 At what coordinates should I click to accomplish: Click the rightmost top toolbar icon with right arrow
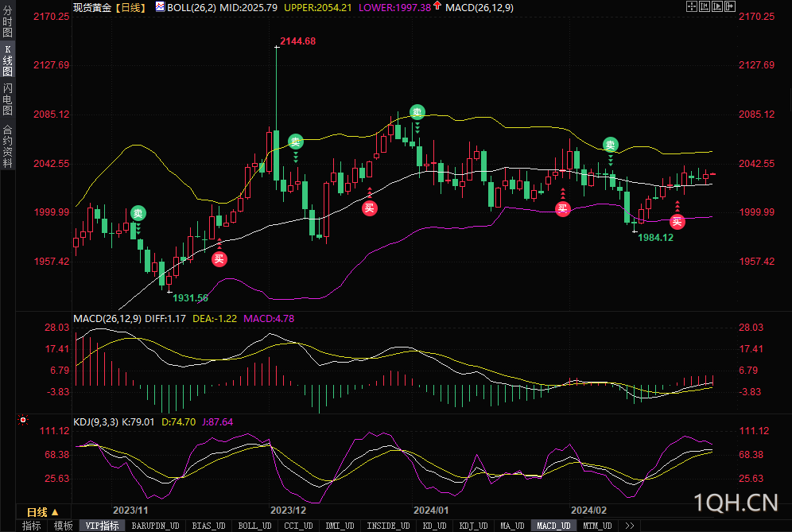[730, 6]
